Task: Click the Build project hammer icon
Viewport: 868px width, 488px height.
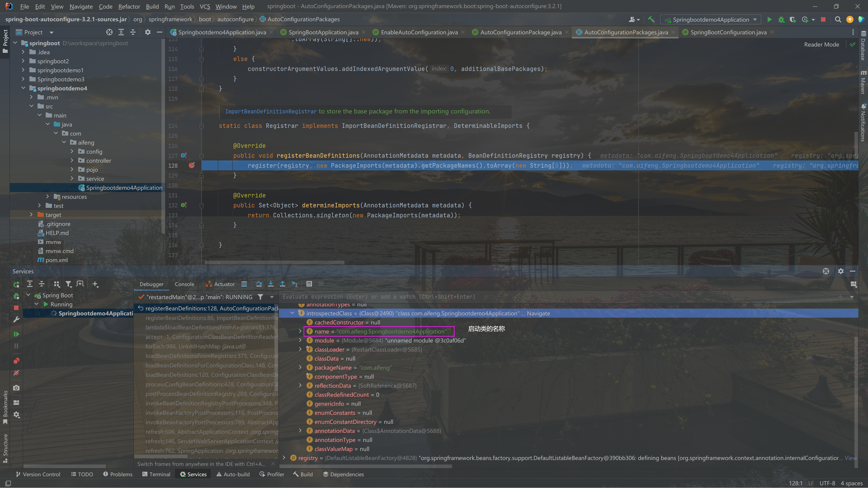Action: [651, 19]
